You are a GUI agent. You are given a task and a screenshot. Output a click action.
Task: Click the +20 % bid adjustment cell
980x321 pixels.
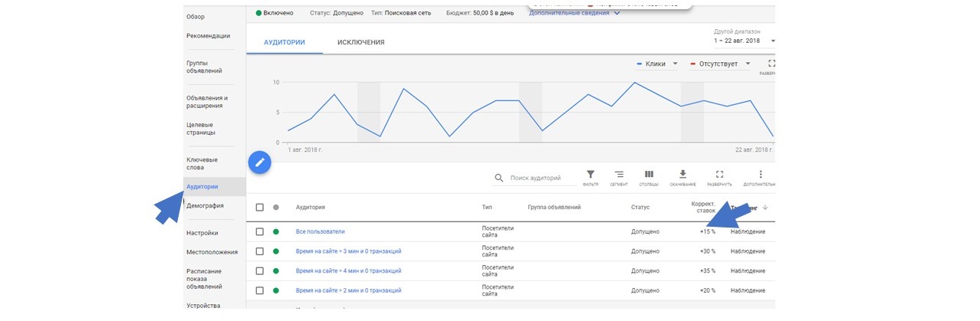[707, 291]
